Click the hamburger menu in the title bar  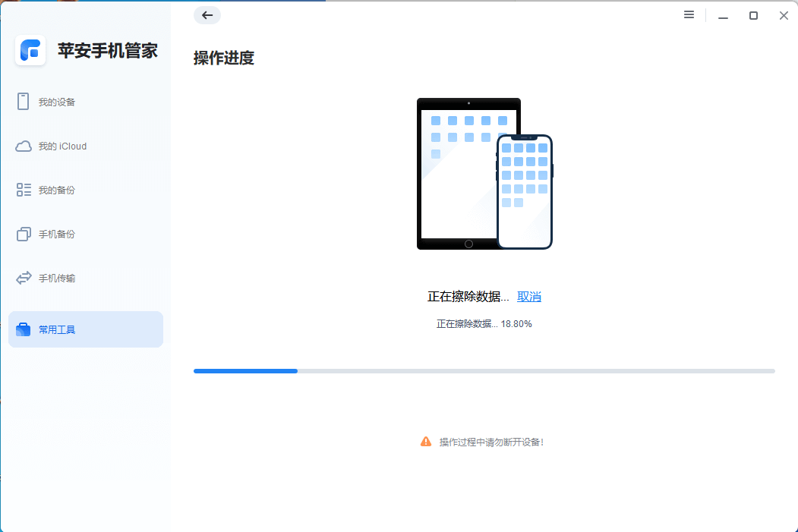point(689,14)
